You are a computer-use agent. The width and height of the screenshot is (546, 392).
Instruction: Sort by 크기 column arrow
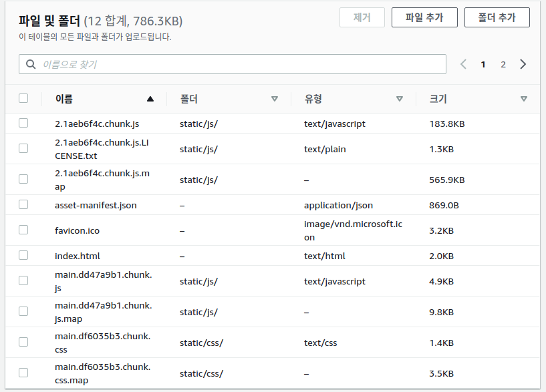(x=523, y=99)
